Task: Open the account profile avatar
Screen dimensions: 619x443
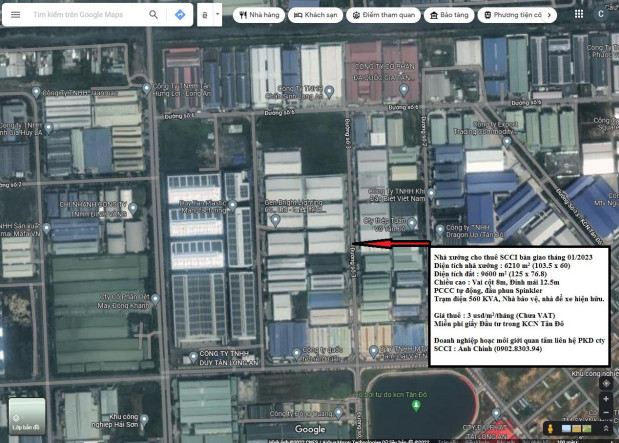Action: pyautogui.click(x=602, y=15)
